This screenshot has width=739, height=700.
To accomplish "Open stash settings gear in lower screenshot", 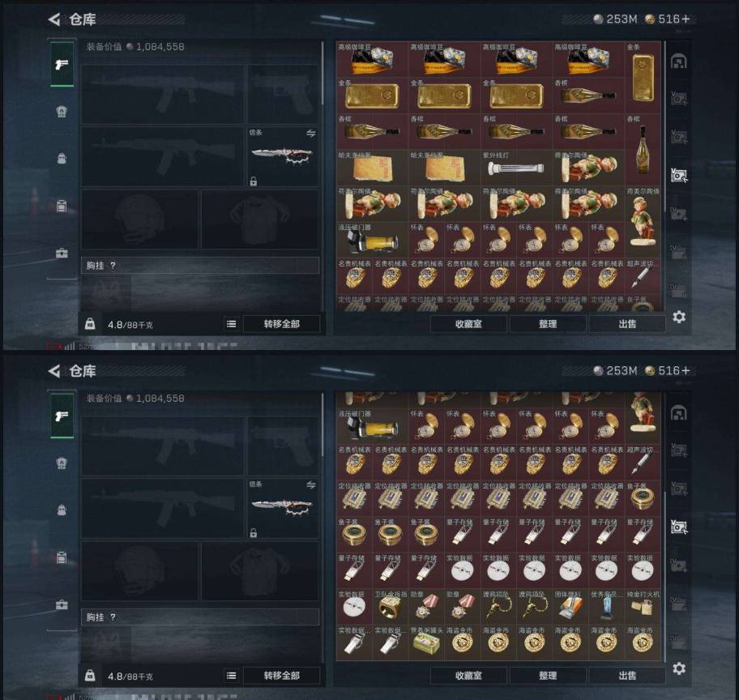I will [679, 668].
